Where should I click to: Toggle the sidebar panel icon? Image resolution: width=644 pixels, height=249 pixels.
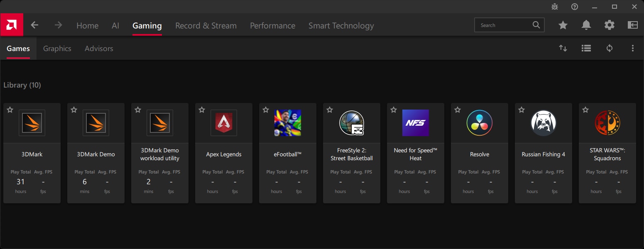(x=633, y=25)
